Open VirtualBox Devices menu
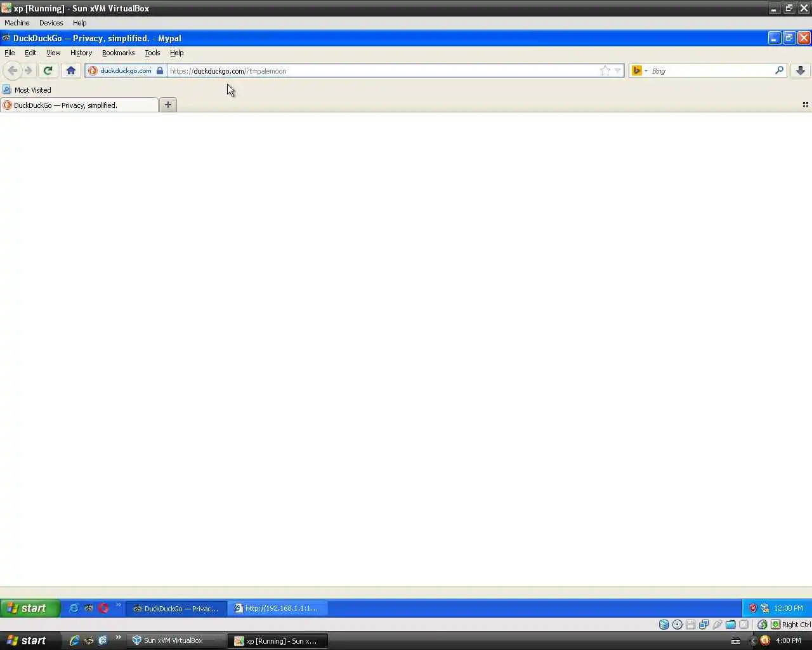 51,23
